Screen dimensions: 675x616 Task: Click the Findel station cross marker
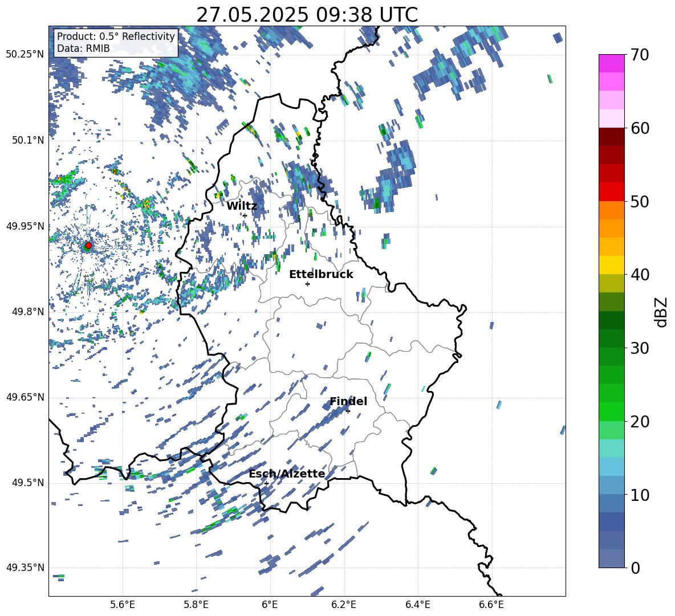348,411
